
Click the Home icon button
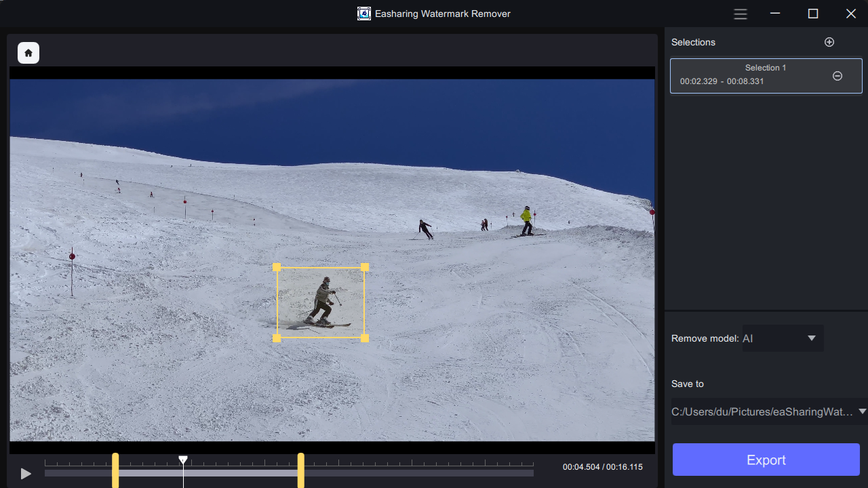coord(28,53)
